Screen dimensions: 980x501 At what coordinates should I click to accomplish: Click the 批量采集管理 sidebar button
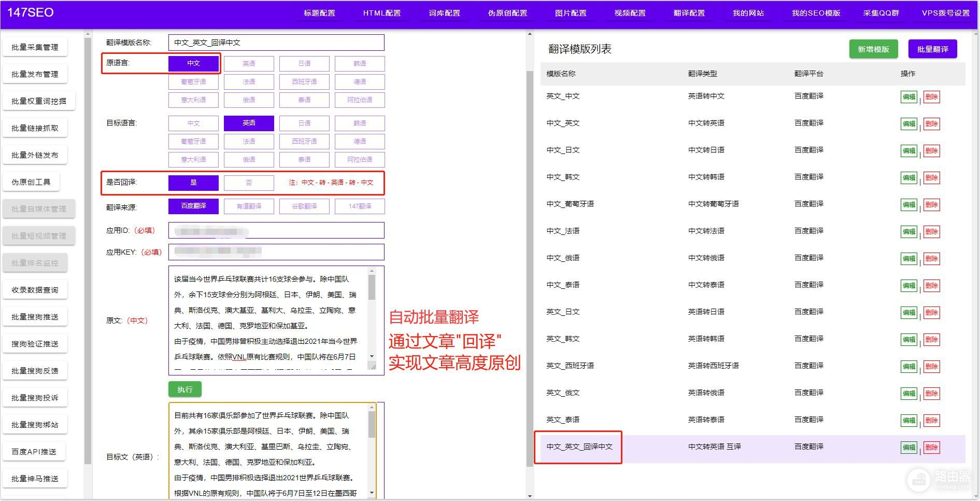pos(35,47)
